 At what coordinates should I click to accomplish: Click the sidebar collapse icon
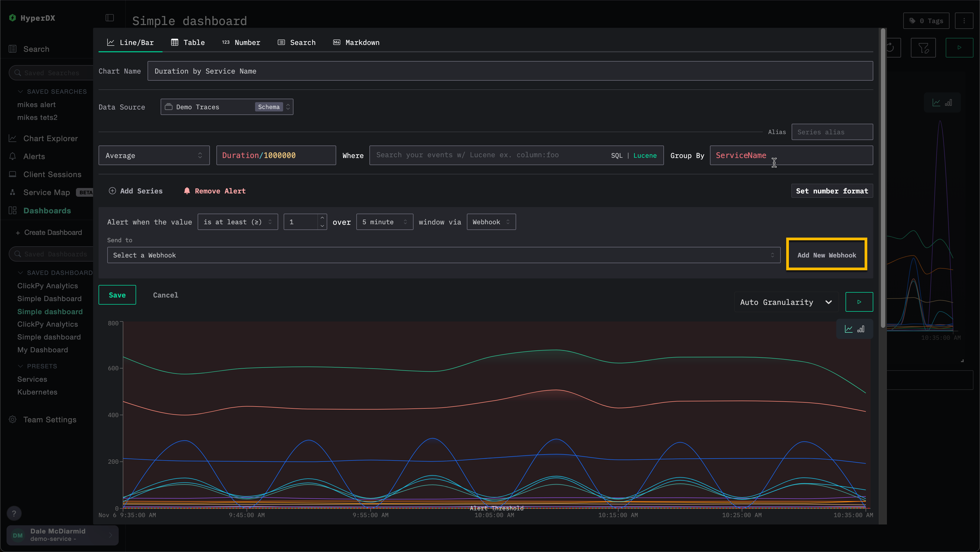point(109,18)
